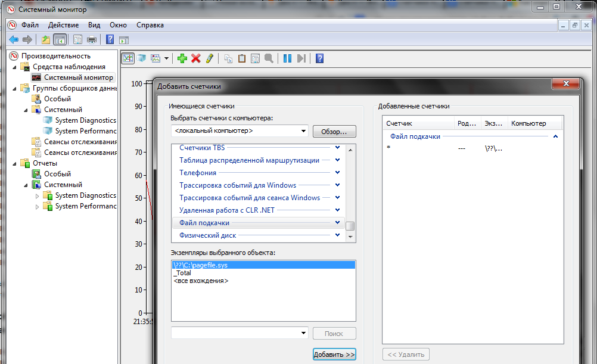597x364 pixels.
Task: Open Help icon in the graph toolbar
Action: pyautogui.click(x=319, y=58)
